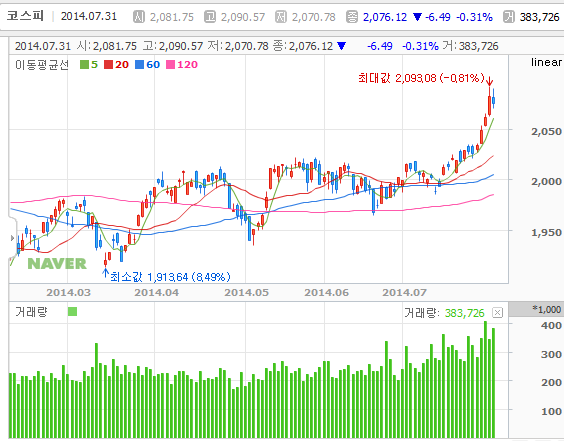
Task: Click red 20-day moving average swatch
Action: point(108,64)
